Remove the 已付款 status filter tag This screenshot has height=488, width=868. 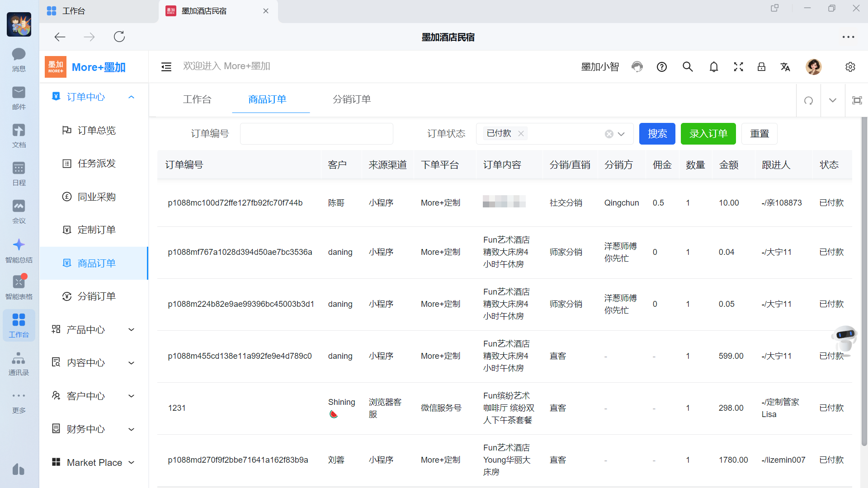pyautogui.click(x=521, y=134)
